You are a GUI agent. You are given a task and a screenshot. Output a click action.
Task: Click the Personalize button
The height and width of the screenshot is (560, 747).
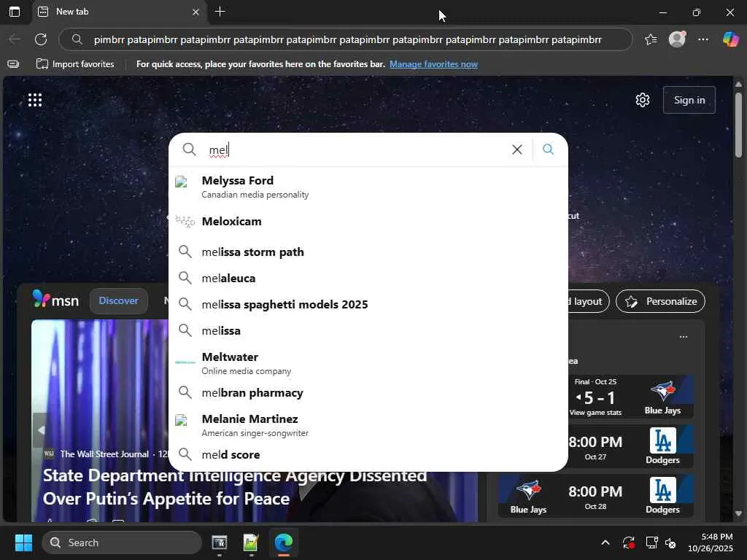point(660,301)
